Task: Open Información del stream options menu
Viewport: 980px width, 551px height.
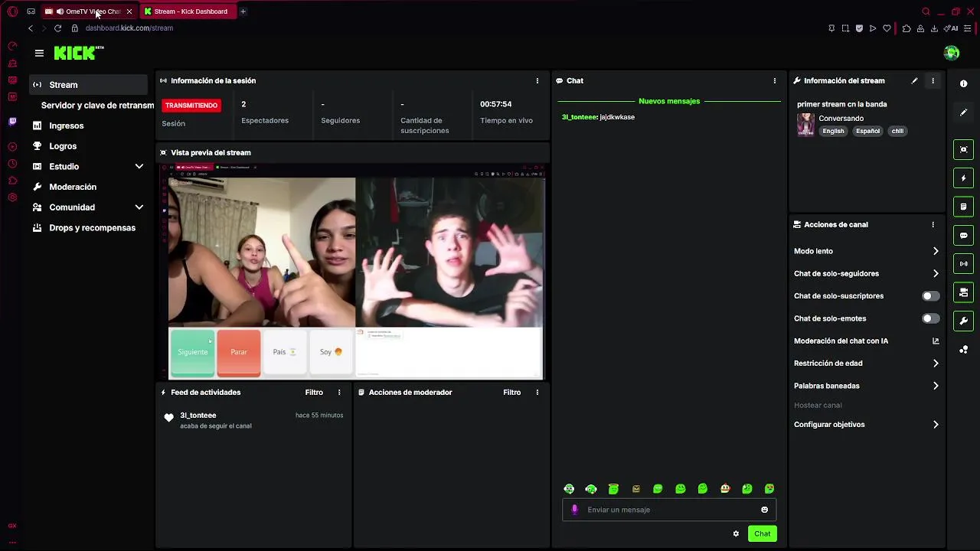Action: [x=933, y=80]
